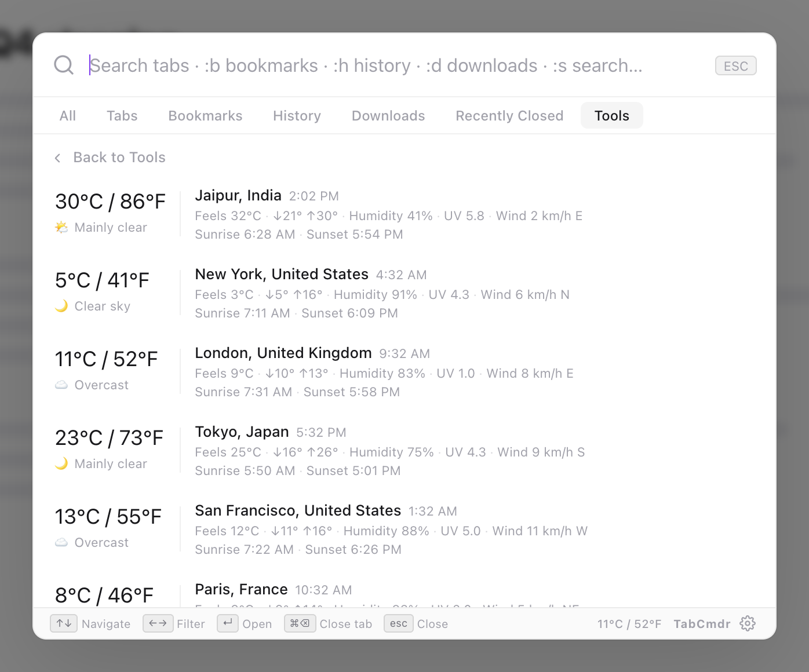The width and height of the screenshot is (809, 672).
Task: Click the ESC button in search bar
Action: tap(735, 65)
